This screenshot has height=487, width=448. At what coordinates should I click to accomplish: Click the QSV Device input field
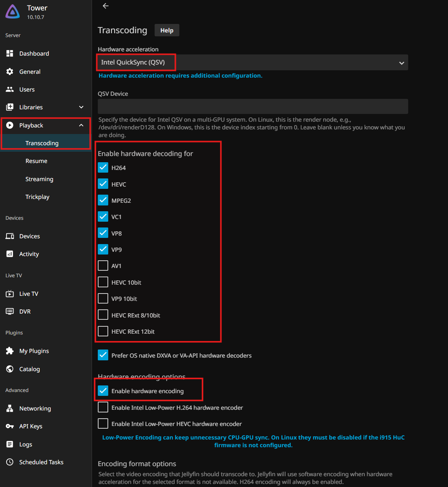coord(253,107)
